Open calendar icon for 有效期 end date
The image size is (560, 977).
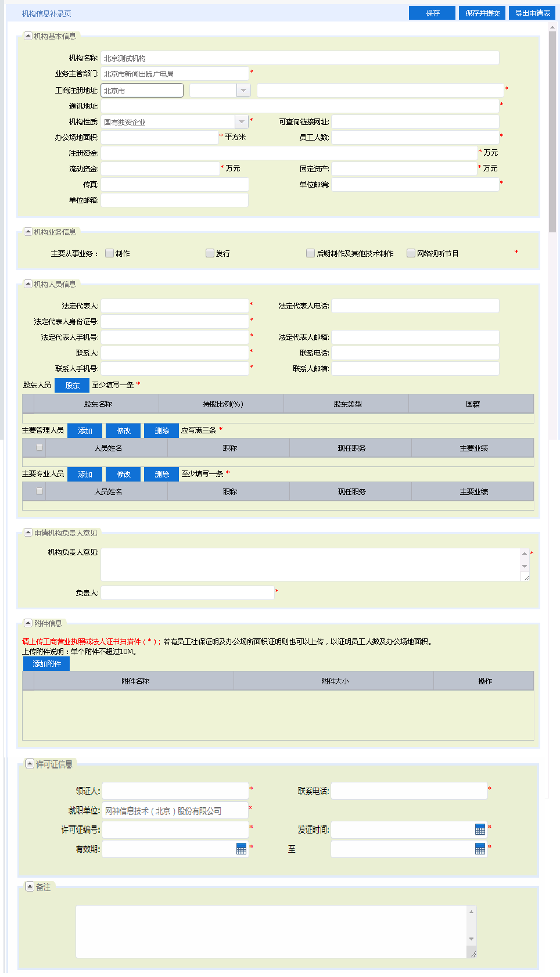tap(480, 849)
